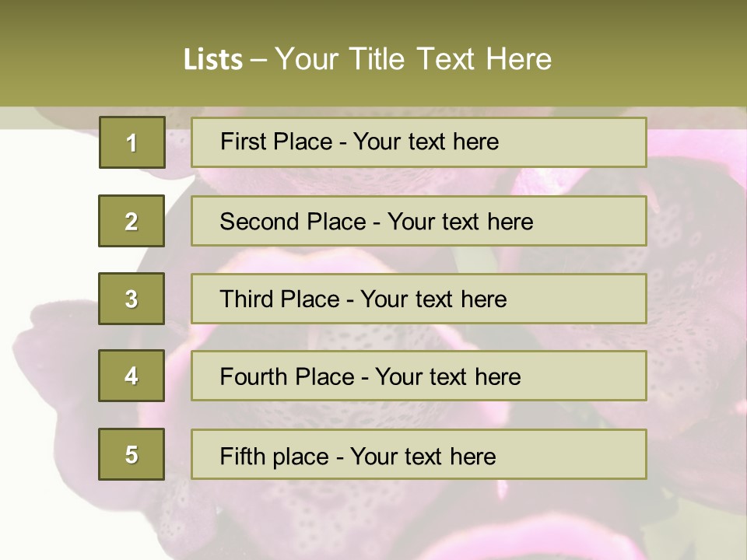
Task: Click the word 'Here' ending the title
Action: pos(519,59)
